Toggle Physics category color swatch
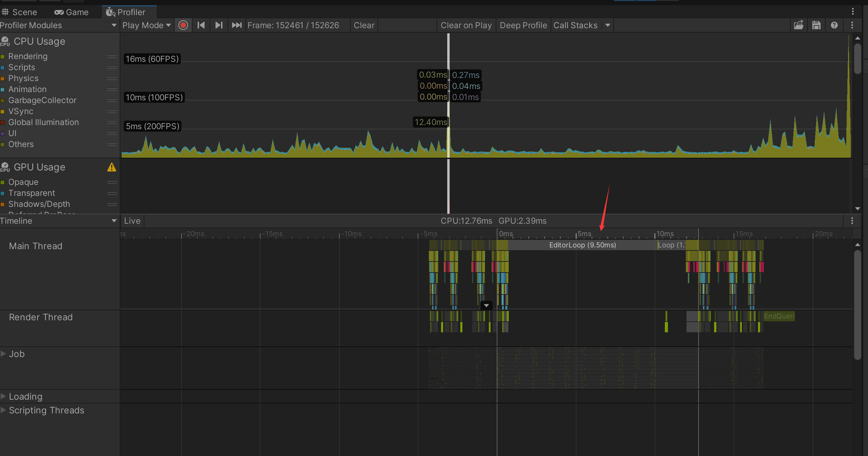The width and height of the screenshot is (868, 456). 2,78
